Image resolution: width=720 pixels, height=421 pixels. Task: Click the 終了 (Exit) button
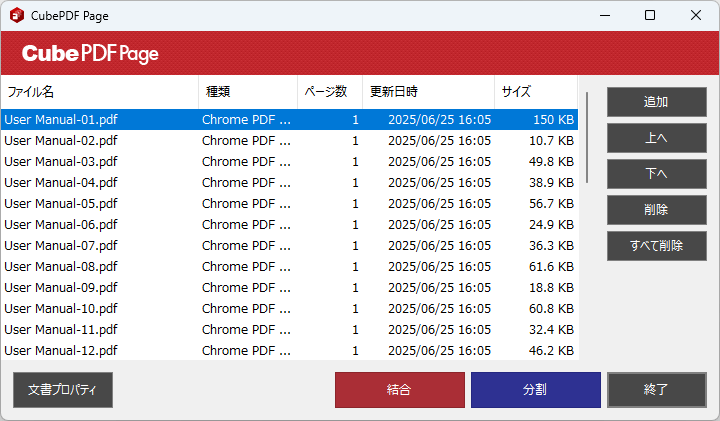pyautogui.click(x=656, y=390)
